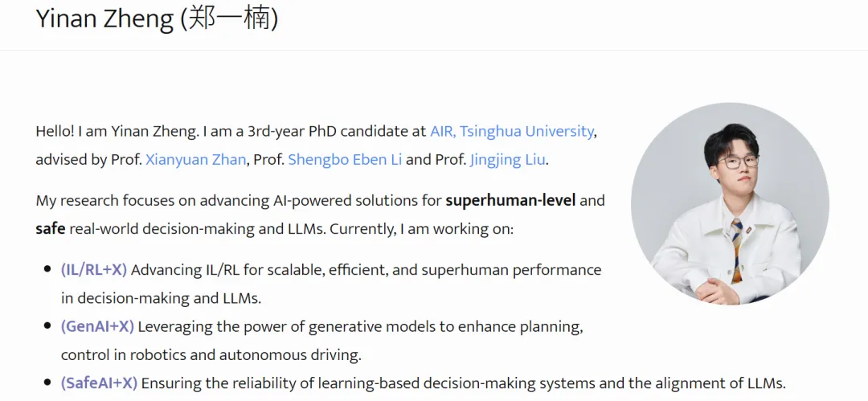Click the bold word "safe"
Screen dimensions: 868x401
[x=50, y=229]
